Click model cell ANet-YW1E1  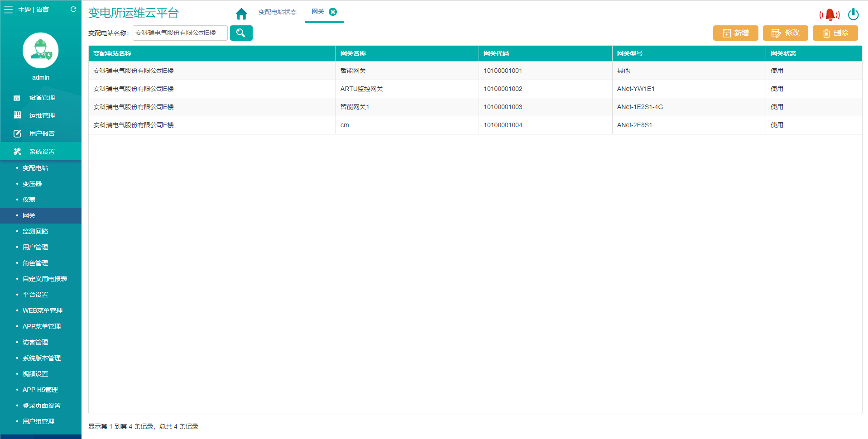pyautogui.click(x=689, y=89)
